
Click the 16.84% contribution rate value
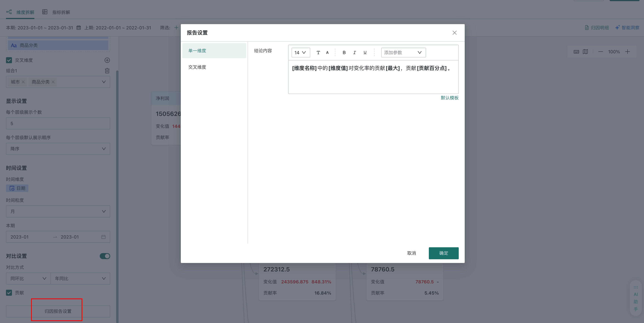(323, 293)
